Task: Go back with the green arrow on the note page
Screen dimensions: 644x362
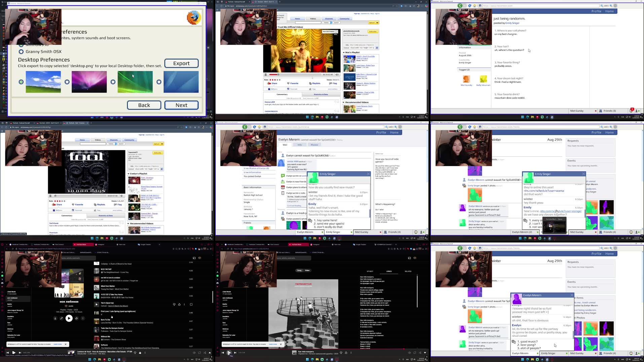Action: pos(460,6)
